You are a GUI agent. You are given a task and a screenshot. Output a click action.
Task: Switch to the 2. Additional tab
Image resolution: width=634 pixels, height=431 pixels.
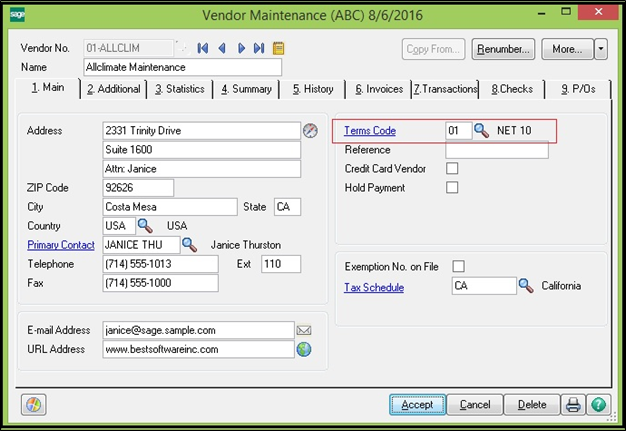click(x=114, y=89)
